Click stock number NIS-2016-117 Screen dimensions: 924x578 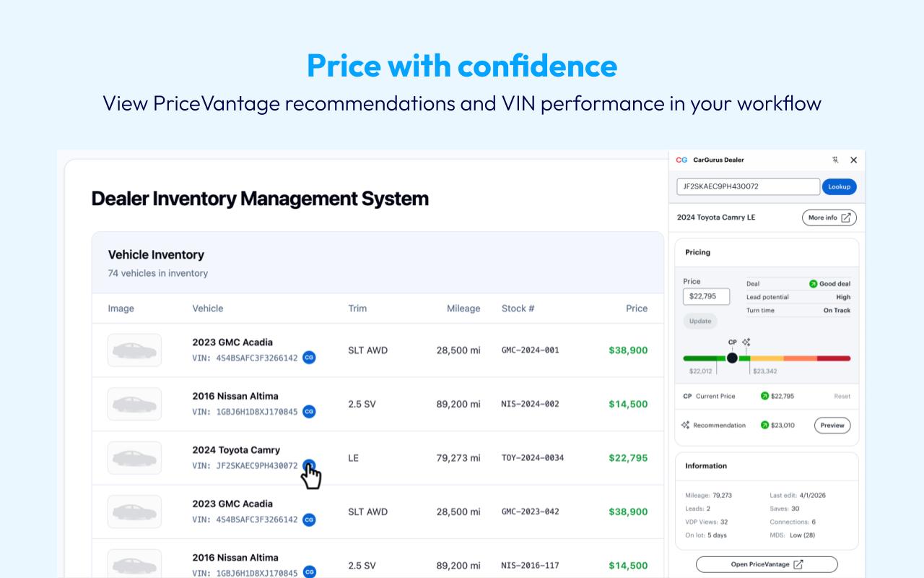531,566
